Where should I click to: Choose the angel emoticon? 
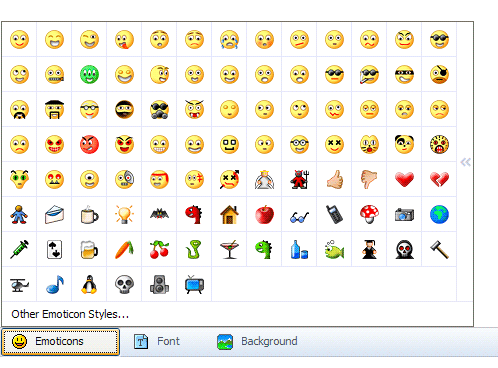[x=264, y=179]
